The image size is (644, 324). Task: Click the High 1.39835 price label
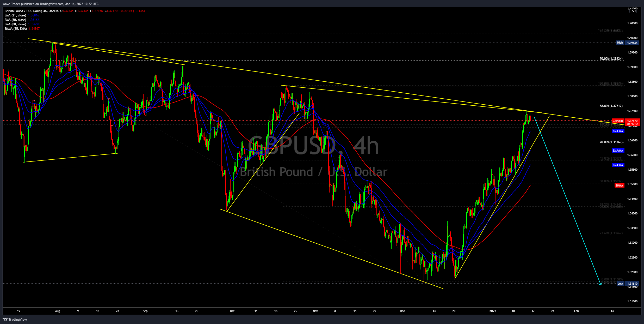pos(627,43)
